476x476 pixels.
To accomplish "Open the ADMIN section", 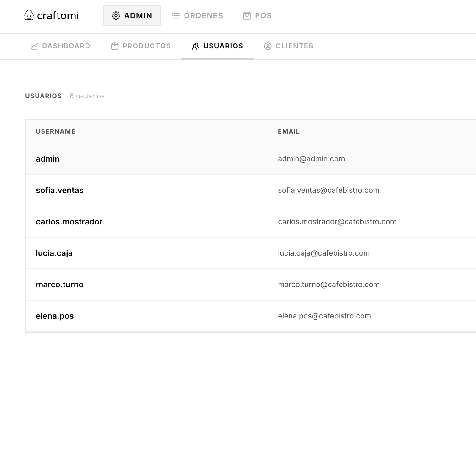I will click(x=132, y=16).
